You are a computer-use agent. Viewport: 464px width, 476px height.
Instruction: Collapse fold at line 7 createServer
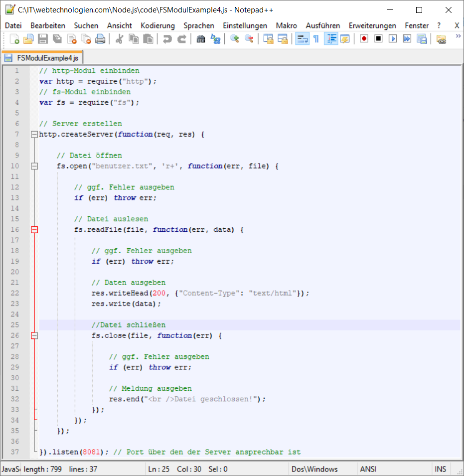pos(34,134)
